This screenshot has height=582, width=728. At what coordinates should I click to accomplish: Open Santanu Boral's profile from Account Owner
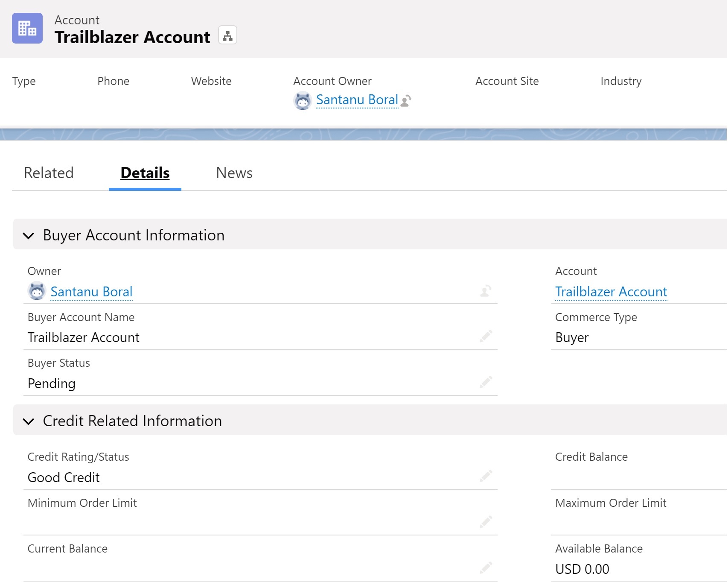(357, 100)
